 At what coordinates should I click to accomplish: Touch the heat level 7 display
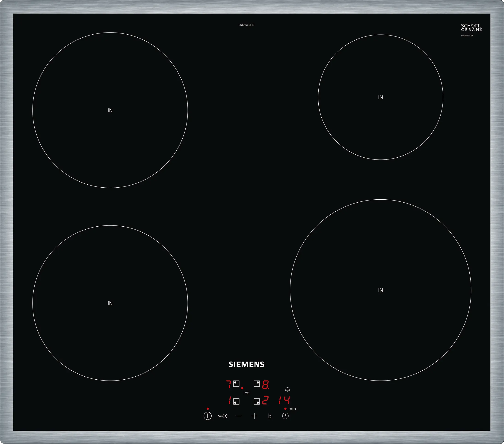pos(228,384)
